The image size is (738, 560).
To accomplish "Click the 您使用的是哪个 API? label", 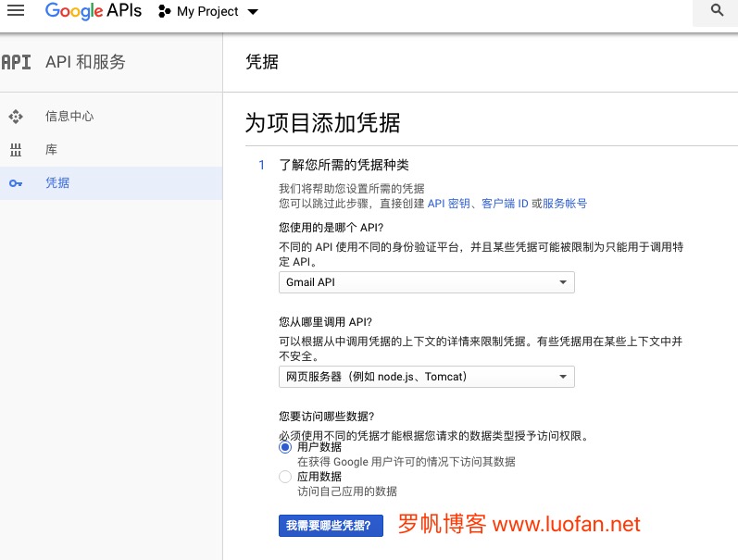I will pyautogui.click(x=331, y=228).
